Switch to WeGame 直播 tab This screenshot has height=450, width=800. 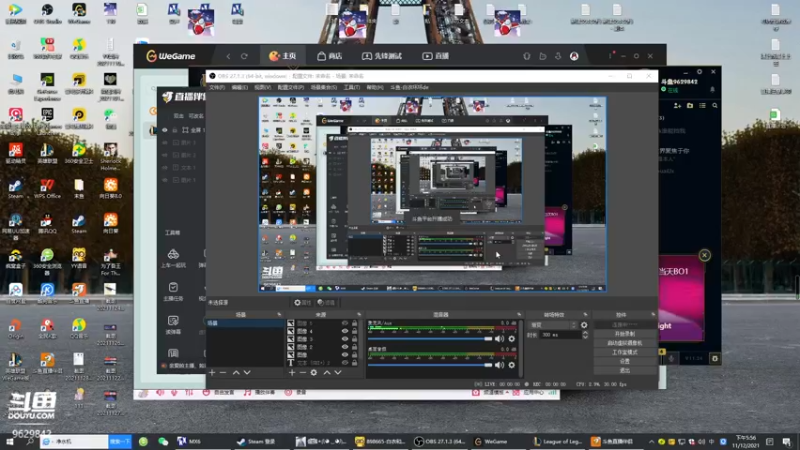coord(436,56)
